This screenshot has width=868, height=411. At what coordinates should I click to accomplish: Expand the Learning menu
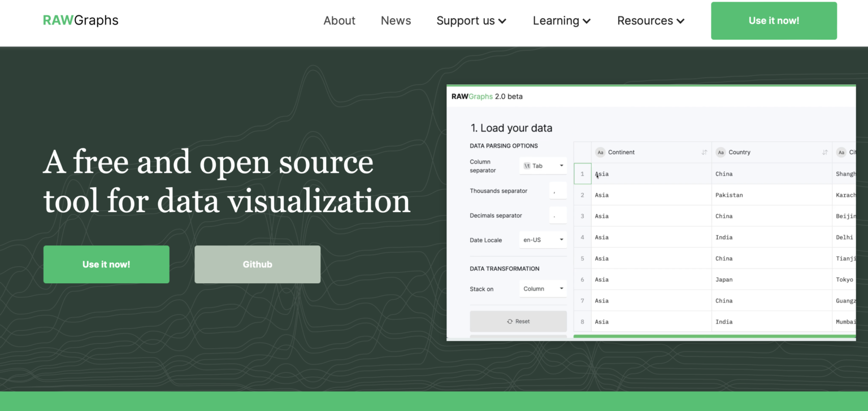coord(562,21)
